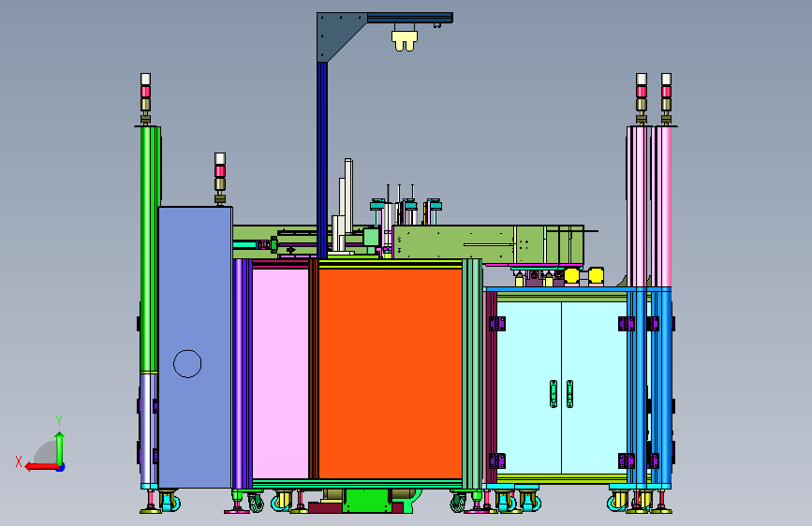The height and width of the screenshot is (526, 812).
Task: Select the lower-left purple hinge on cyan cabinet
Action: [497, 460]
